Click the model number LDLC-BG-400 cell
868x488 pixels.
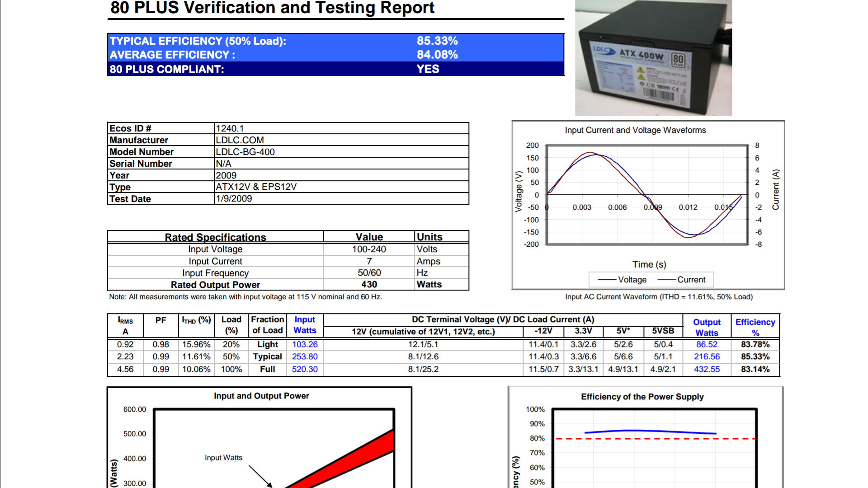pyautogui.click(x=245, y=152)
